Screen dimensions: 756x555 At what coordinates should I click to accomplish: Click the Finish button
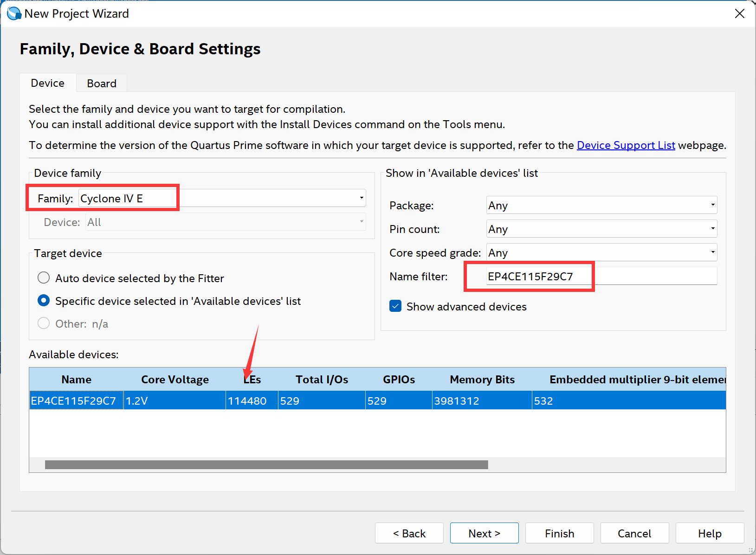coord(560,533)
